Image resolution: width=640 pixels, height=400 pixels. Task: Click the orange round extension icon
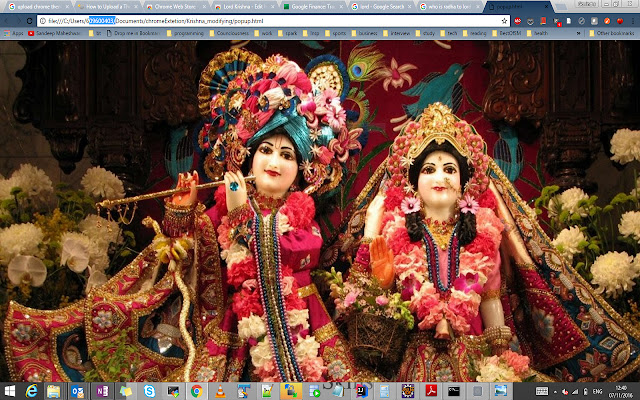[607, 21]
